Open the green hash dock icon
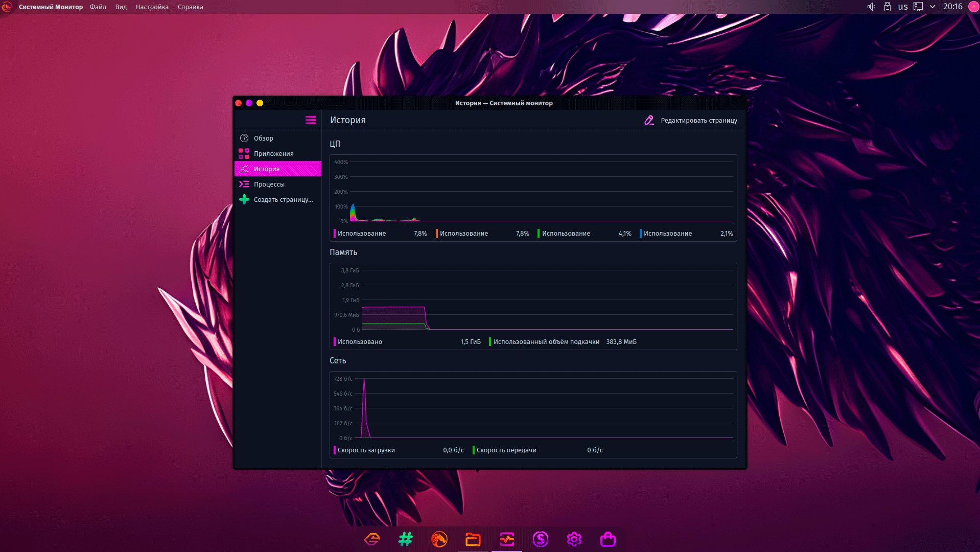 [405, 539]
